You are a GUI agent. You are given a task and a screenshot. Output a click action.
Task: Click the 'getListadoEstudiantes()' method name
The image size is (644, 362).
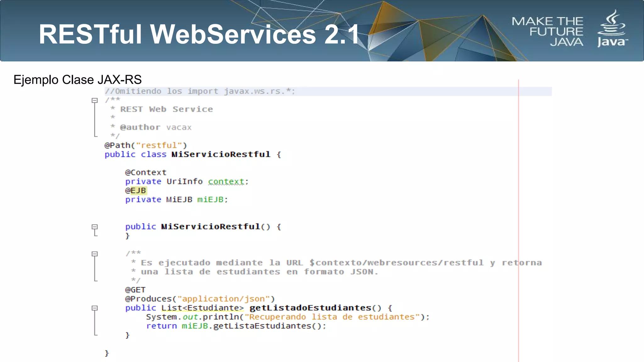(315, 308)
